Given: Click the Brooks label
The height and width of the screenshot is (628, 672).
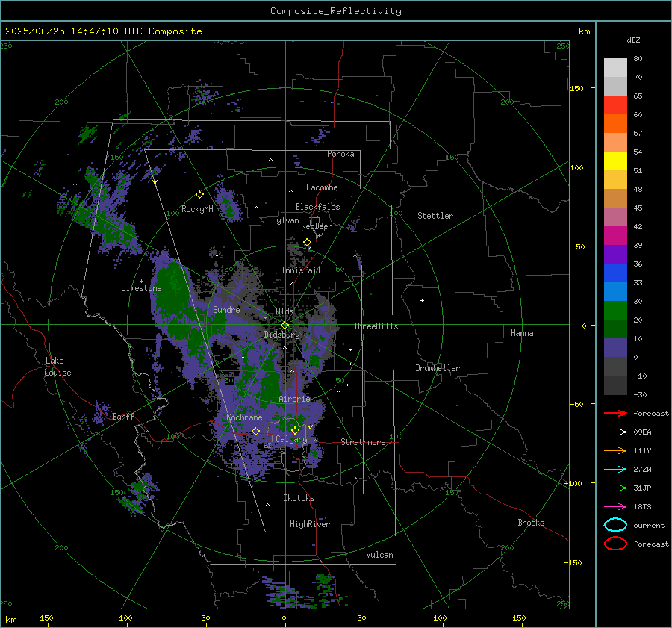Looking at the screenshot, I should pyautogui.click(x=531, y=523).
